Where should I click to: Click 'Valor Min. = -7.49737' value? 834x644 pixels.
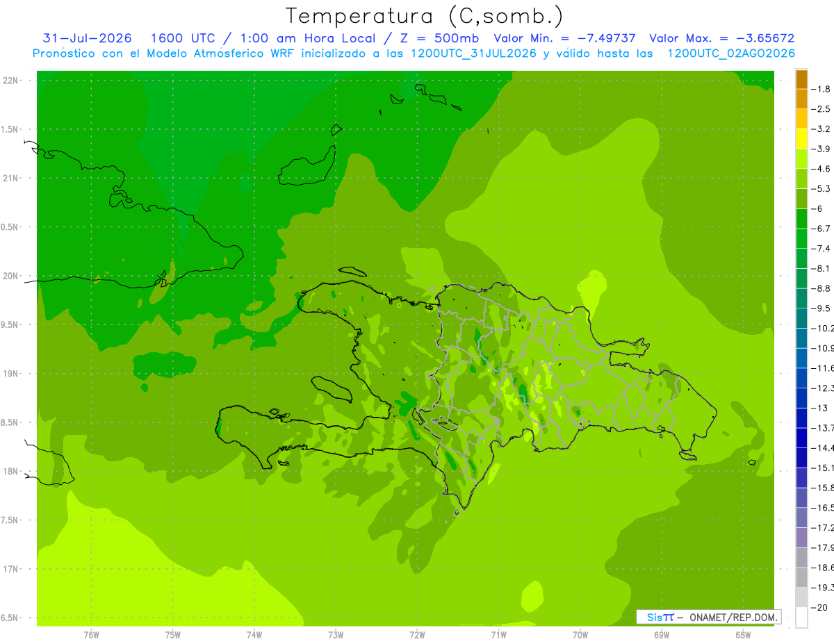pos(564,38)
